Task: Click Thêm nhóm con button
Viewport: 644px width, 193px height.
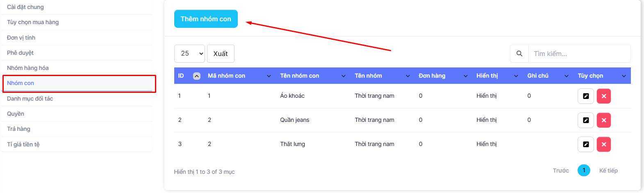Action: click(206, 19)
